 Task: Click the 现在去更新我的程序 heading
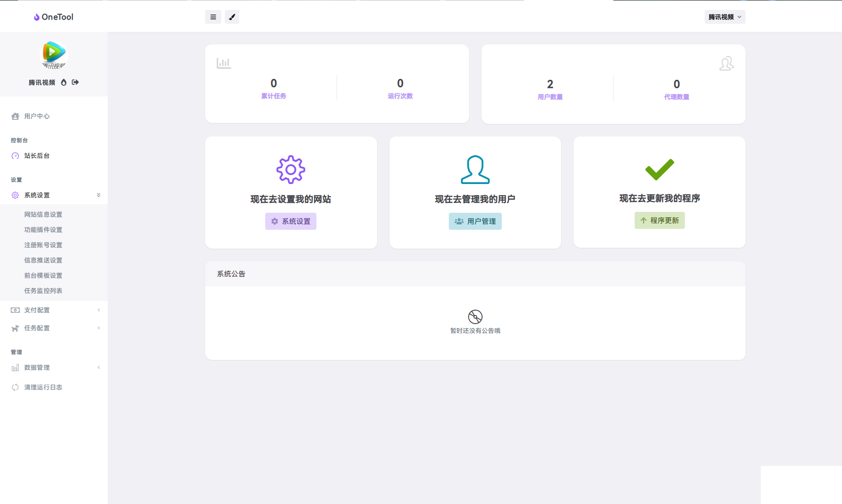click(x=660, y=198)
